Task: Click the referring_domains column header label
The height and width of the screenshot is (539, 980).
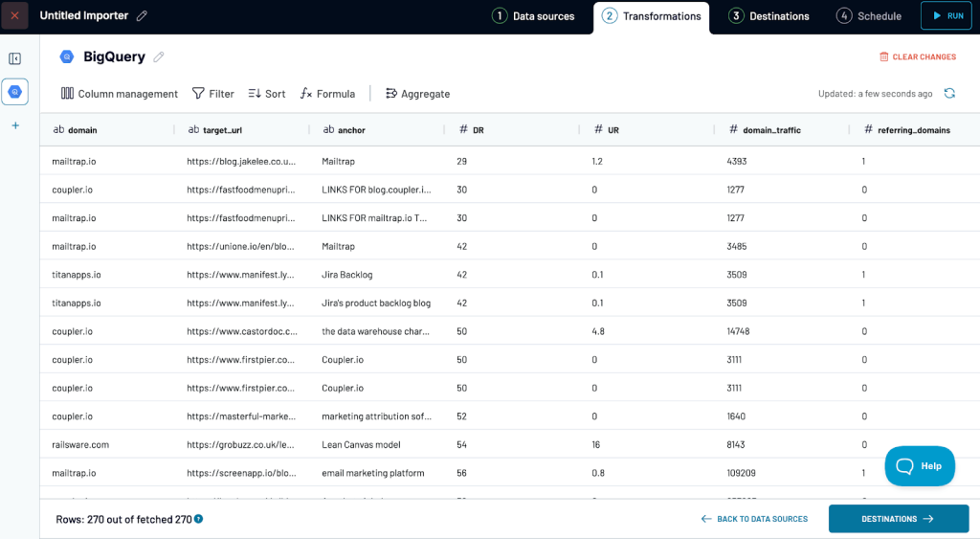Action: (x=914, y=130)
